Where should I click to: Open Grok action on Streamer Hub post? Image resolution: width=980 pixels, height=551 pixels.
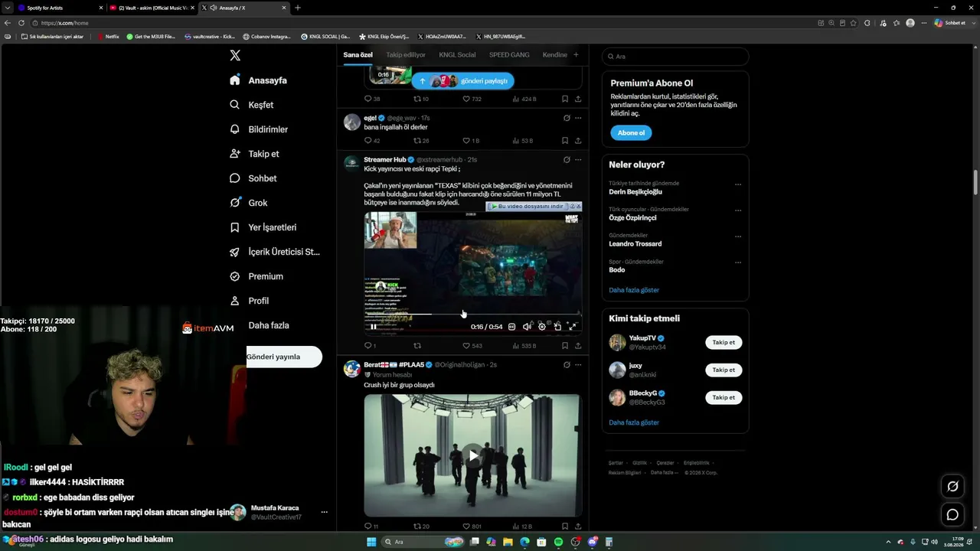tap(567, 160)
